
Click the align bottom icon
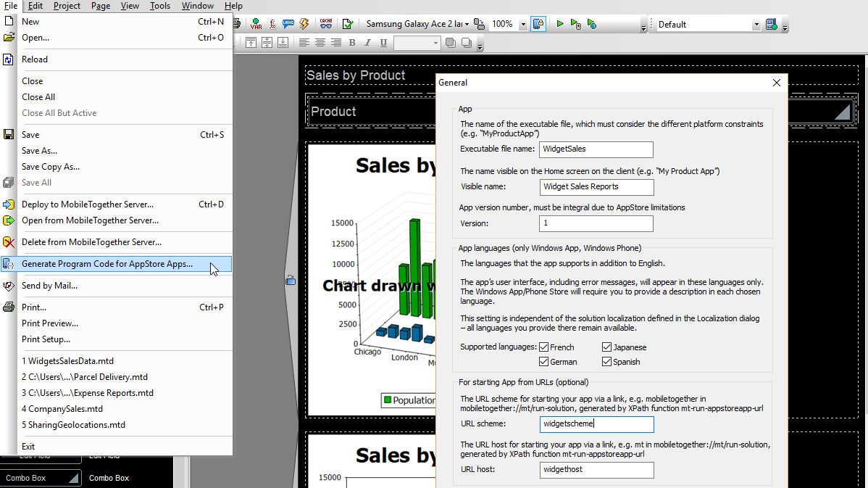coord(283,43)
